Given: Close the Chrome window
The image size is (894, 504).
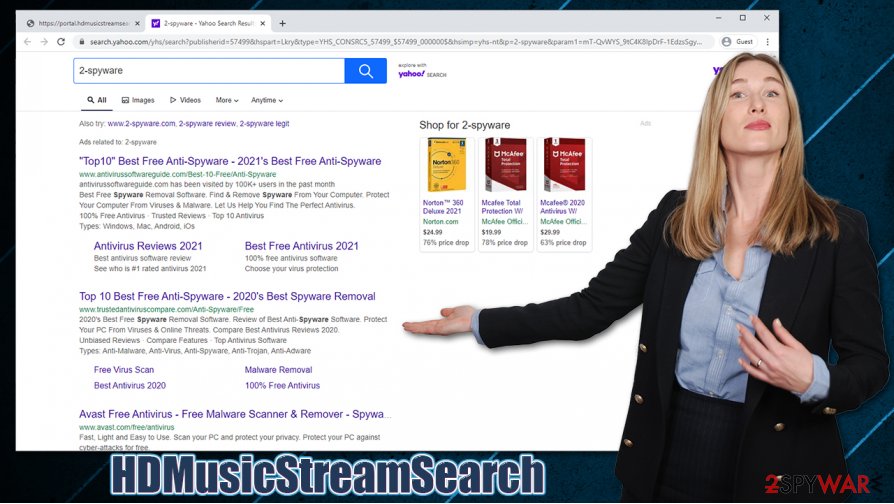Looking at the screenshot, I should click(x=767, y=18).
